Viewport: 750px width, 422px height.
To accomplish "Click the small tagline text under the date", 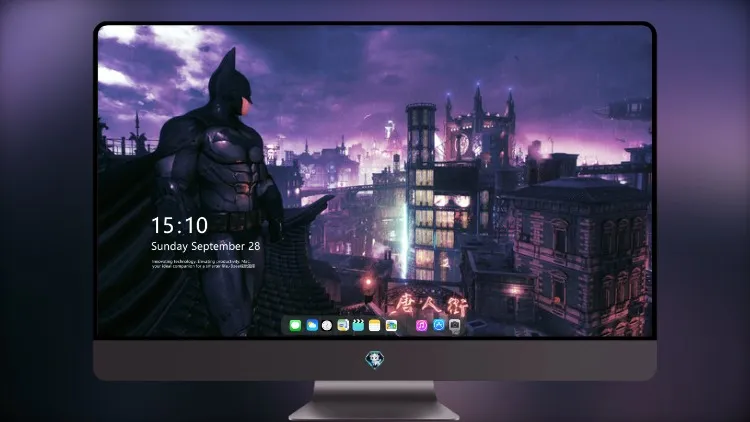I will pyautogui.click(x=203, y=264).
